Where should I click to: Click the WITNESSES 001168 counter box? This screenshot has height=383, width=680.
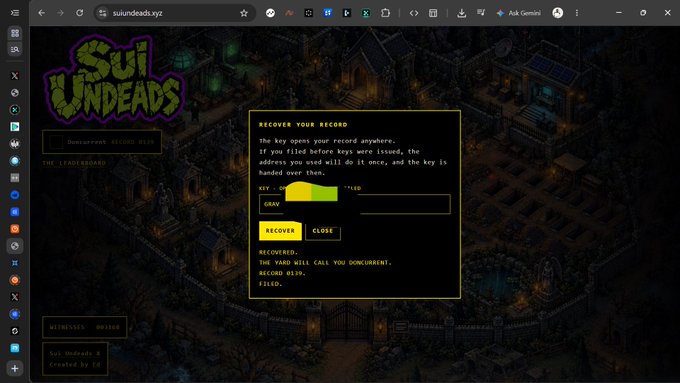click(85, 327)
